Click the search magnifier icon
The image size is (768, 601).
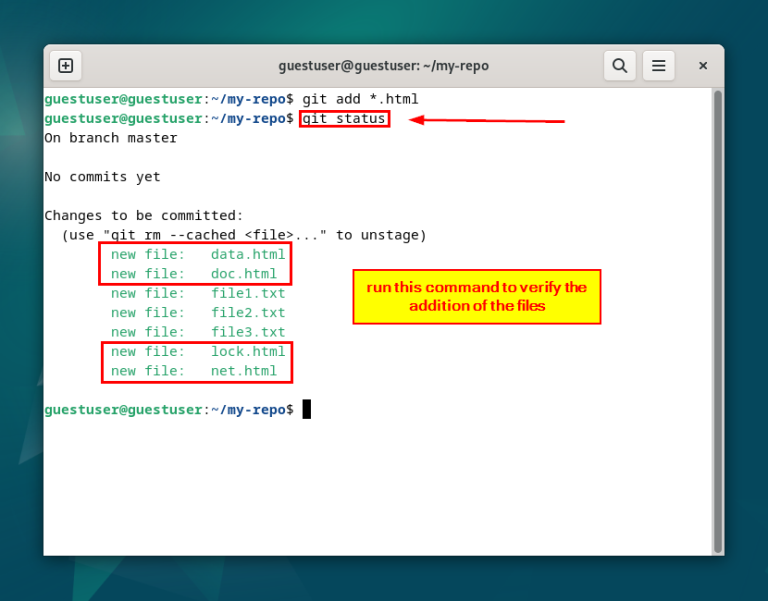pos(620,66)
